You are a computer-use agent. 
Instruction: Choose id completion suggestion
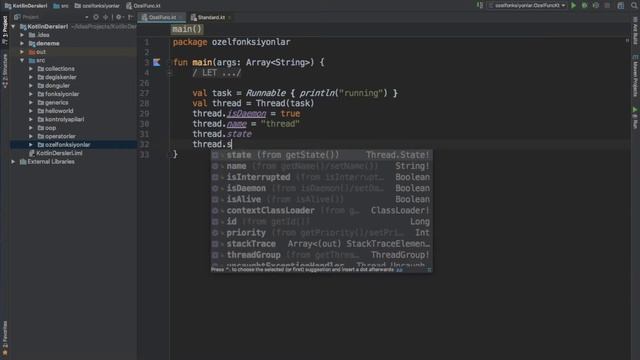point(321,222)
